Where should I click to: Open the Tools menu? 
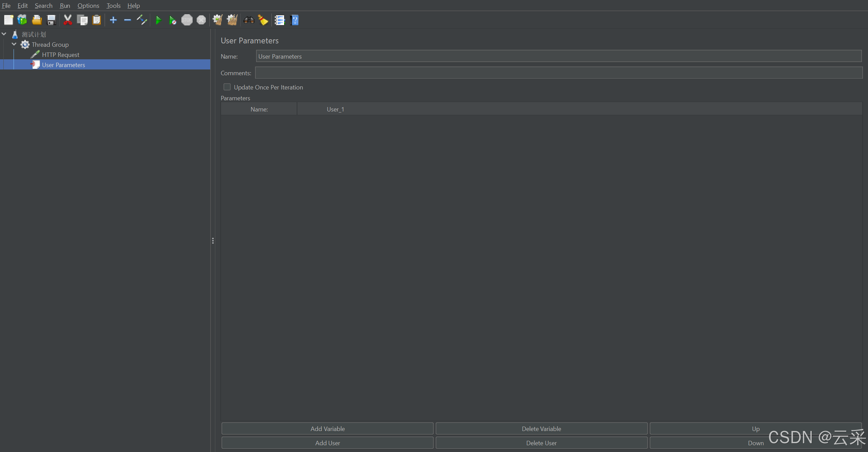pos(113,5)
